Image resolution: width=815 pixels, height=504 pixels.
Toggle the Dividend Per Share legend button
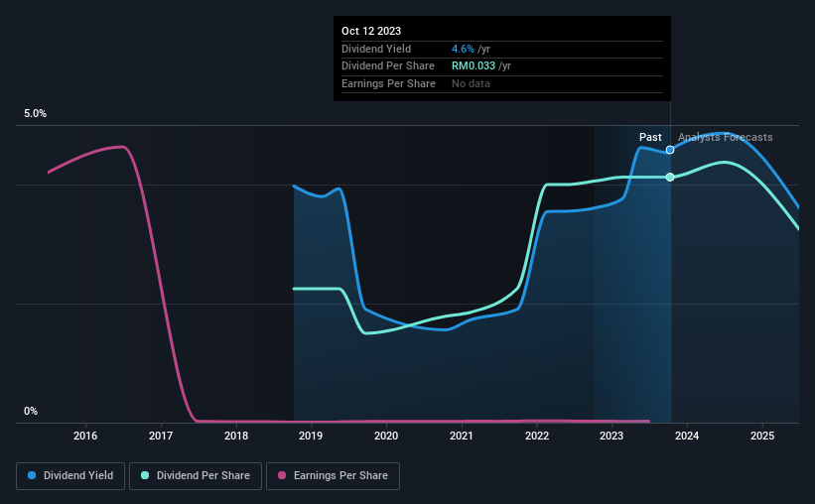196,476
